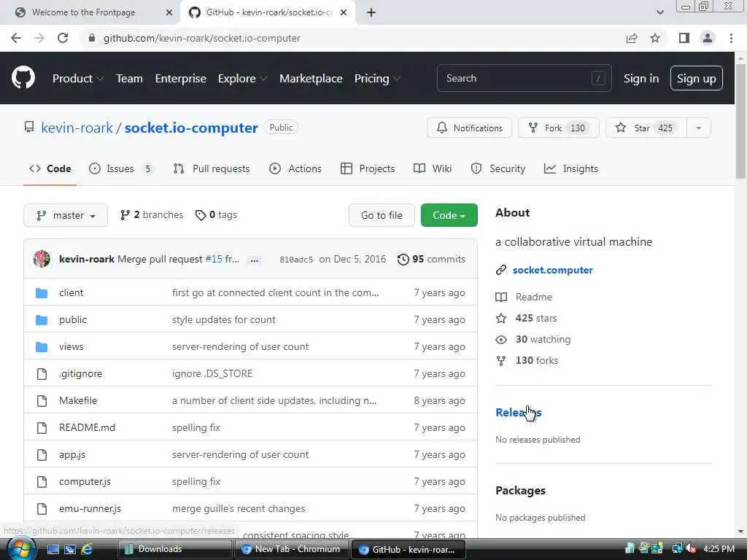Switch to the Pull requests tab
Viewport: 747px width, 560px height.
point(212,168)
